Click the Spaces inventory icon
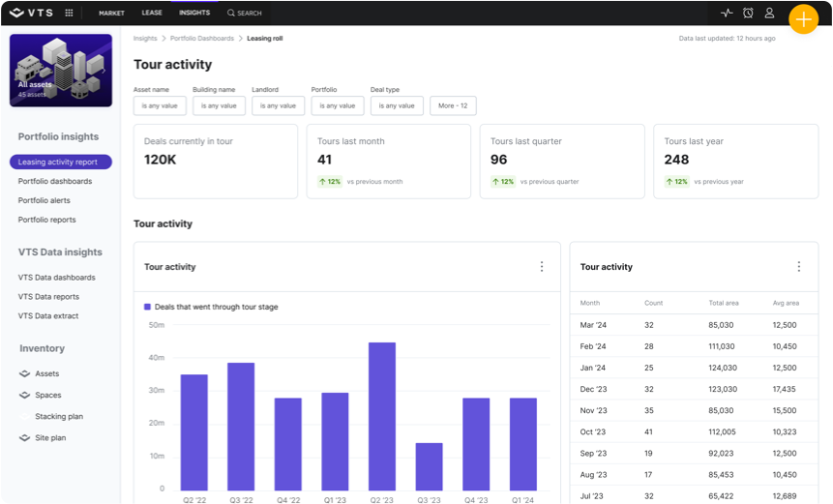Screen dimensions: 833x504 coord(25,395)
